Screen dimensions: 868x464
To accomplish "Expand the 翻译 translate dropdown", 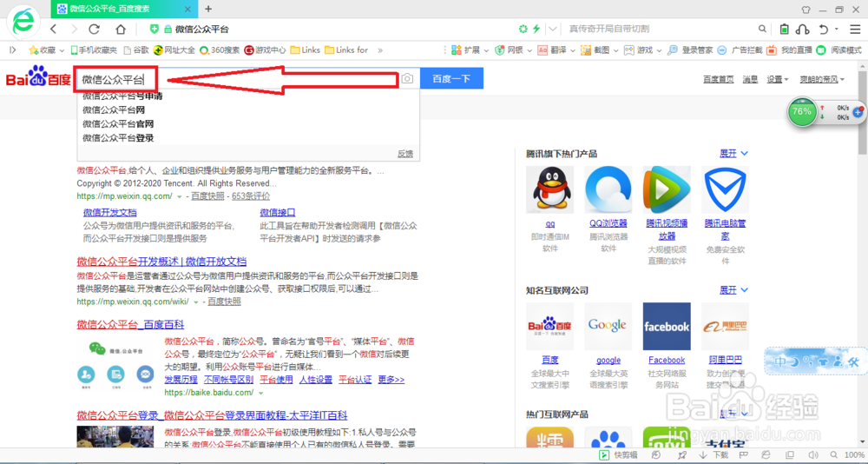I will coord(572,50).
